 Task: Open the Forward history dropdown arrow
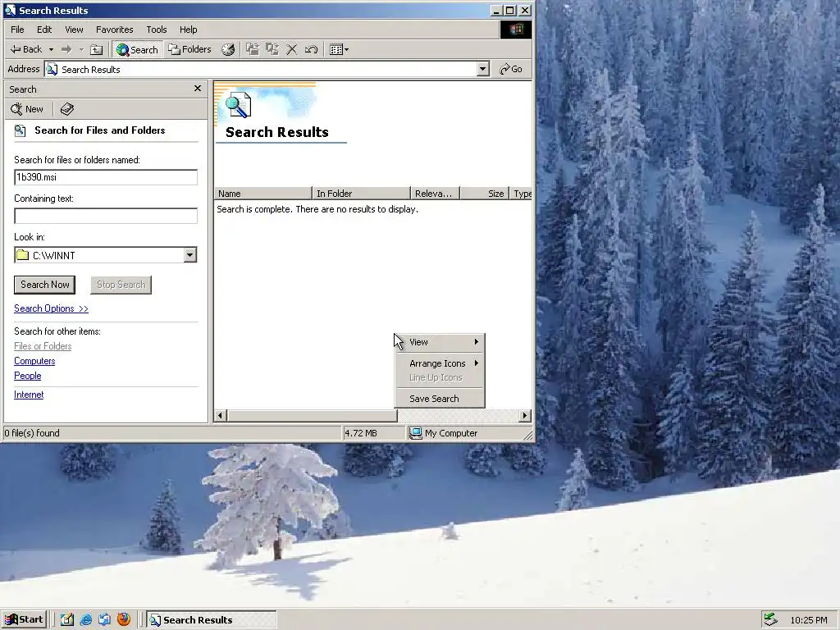tap(81, 49)
